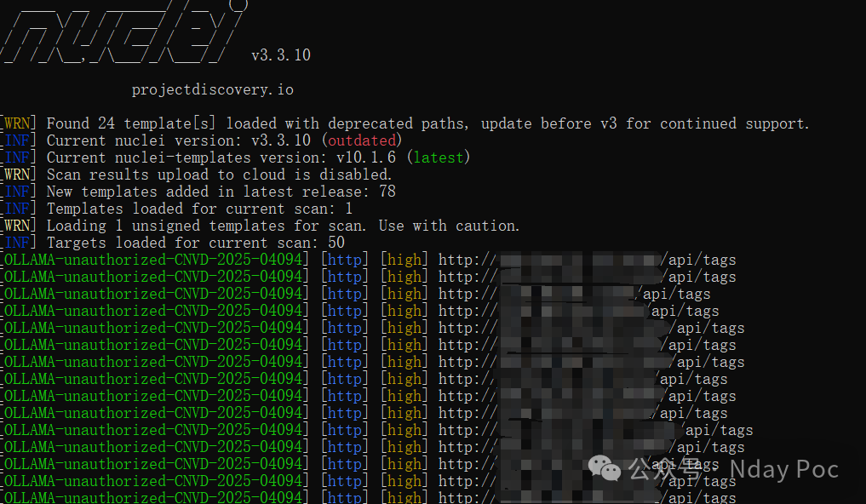This screenshot has height=504, width=866.
Task: Select "Current nuclei-templates version: v10.1.6" text
Action: (x=221, y=157)
